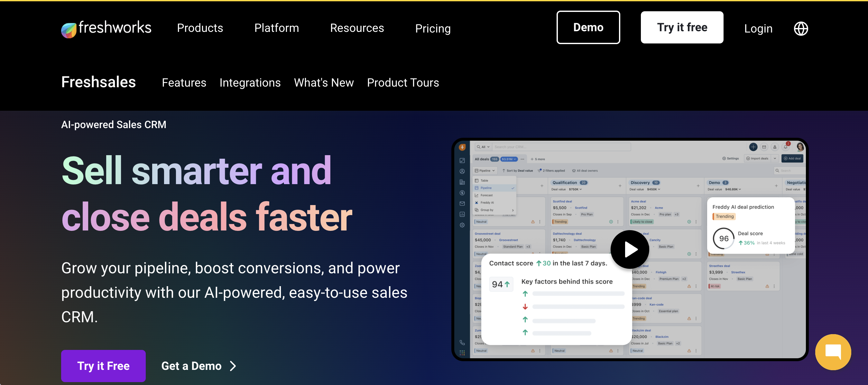The width and height of the screenshot is (868, 385).
Task: Click the Search your CRM field
Action: (561, 147)
